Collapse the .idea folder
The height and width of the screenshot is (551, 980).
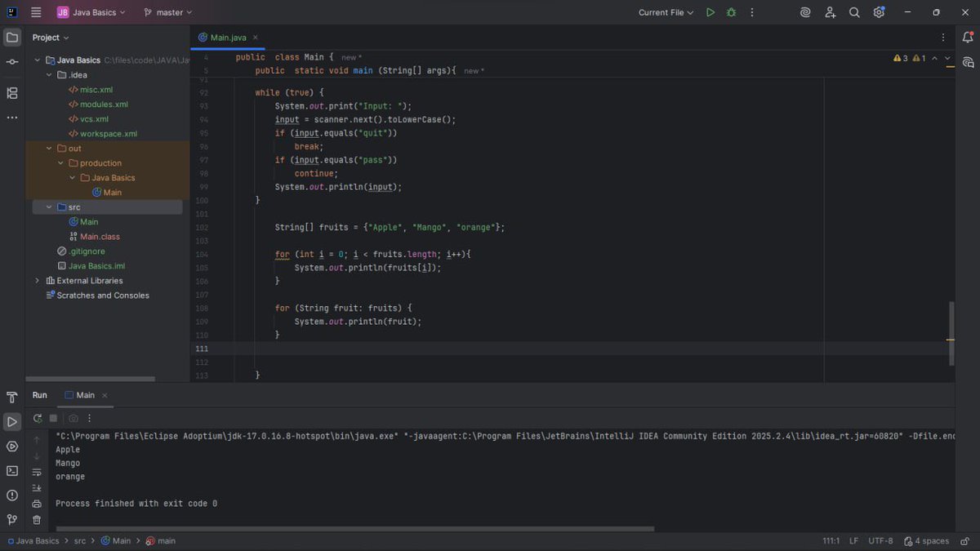49,75
